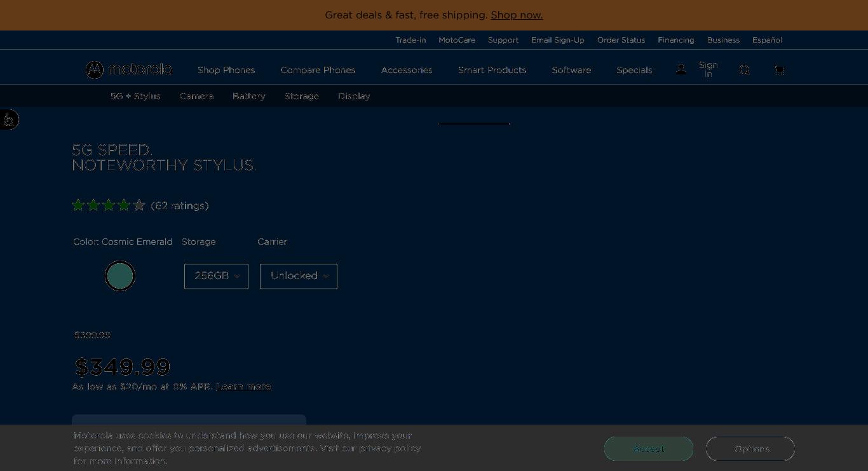Click the star rating icons

point(109,205)
